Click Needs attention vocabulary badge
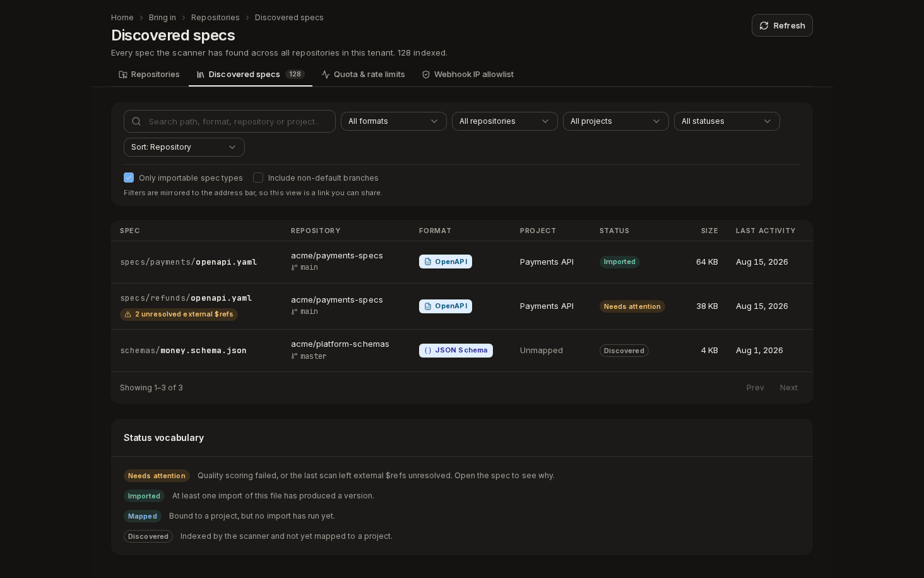This screenshot has height=578, width=924. click(157, 476)
